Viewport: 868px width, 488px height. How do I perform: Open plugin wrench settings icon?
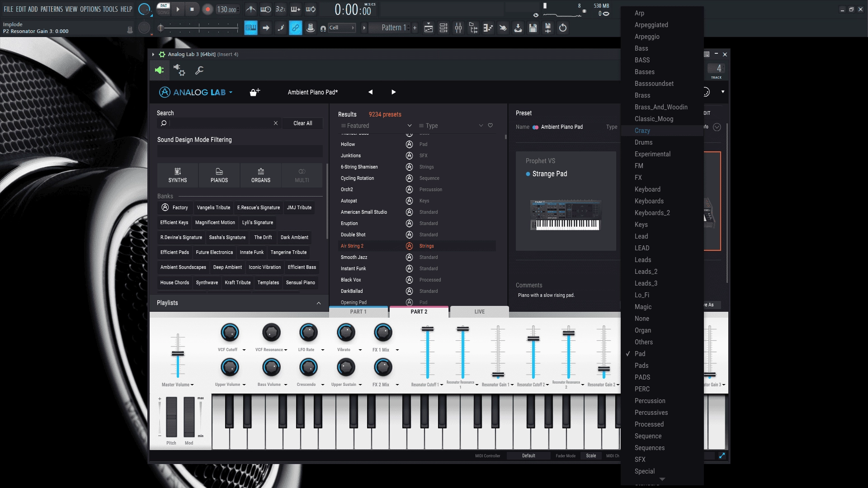click(x=199, y=70)
